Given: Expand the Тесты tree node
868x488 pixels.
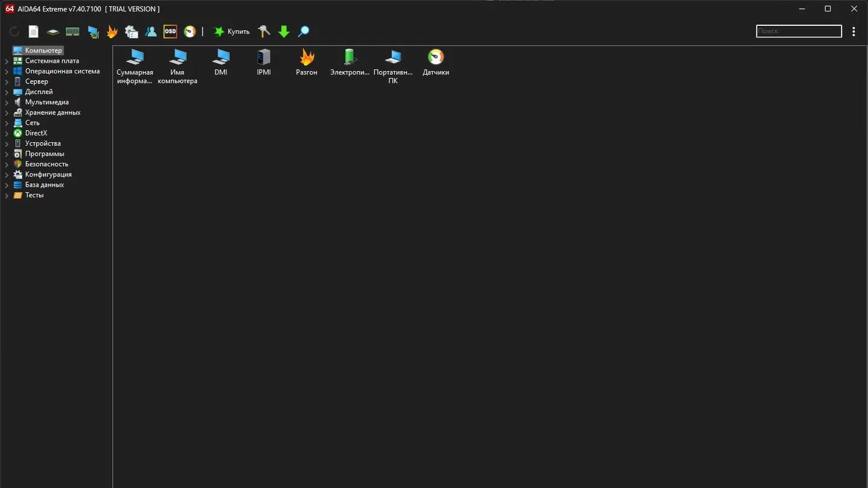Looking at the screenshot, I should (7, 195).
